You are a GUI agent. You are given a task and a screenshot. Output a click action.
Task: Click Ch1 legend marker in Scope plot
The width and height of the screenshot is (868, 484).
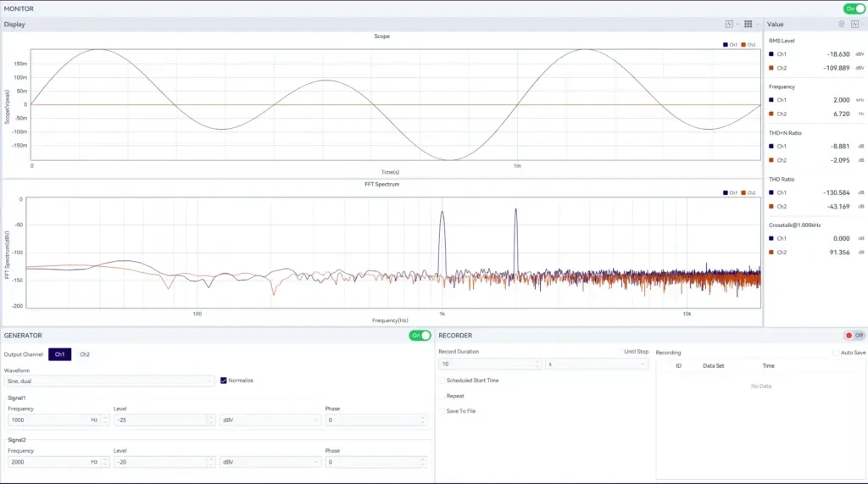726,44
